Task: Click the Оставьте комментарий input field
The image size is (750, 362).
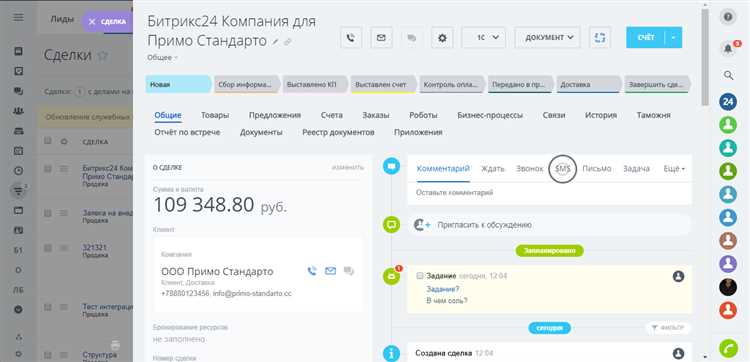Action: pyautogui.click(x=550, y=193)
